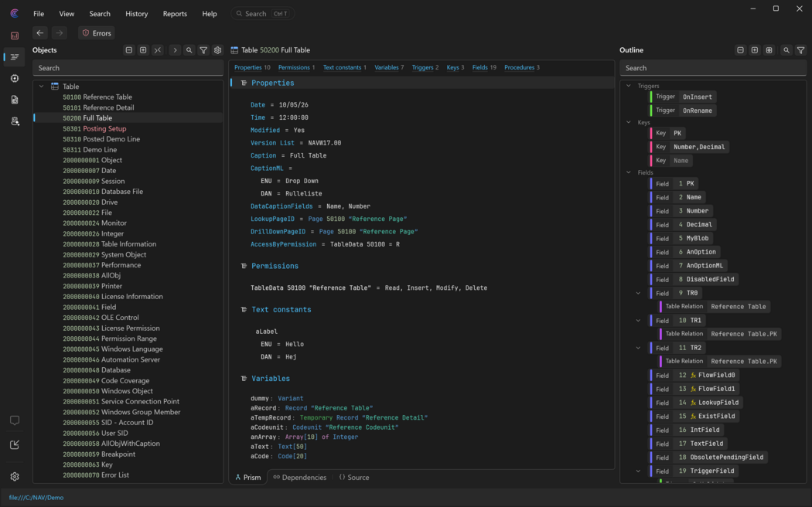Expand all in Outline panel
Screen dimensions: 812x507
pos(755,50)
